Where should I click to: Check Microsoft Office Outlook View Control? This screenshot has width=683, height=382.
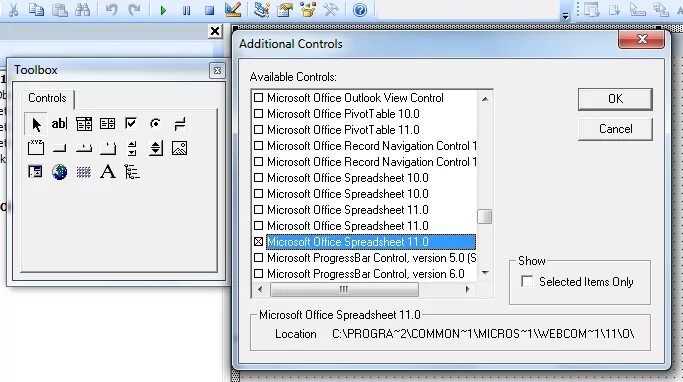pyautogui.click(x=258, y=98)
